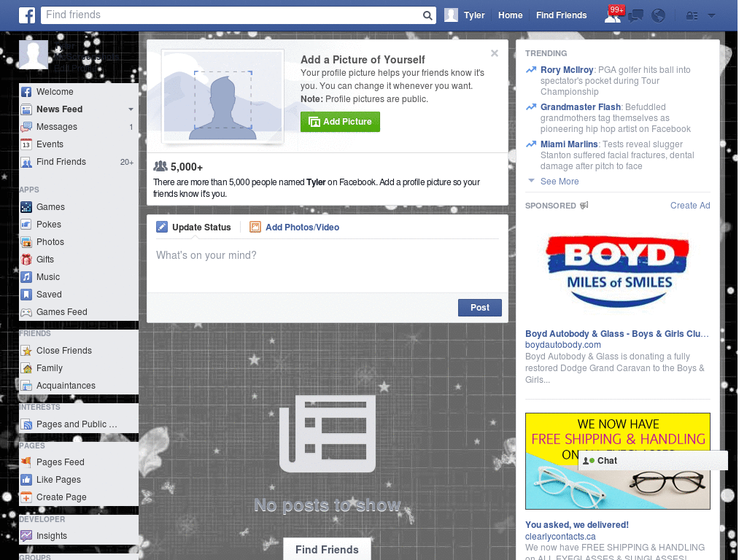Click the Insights chart icon
747x560 pixels.
click(x=26, y=536)
